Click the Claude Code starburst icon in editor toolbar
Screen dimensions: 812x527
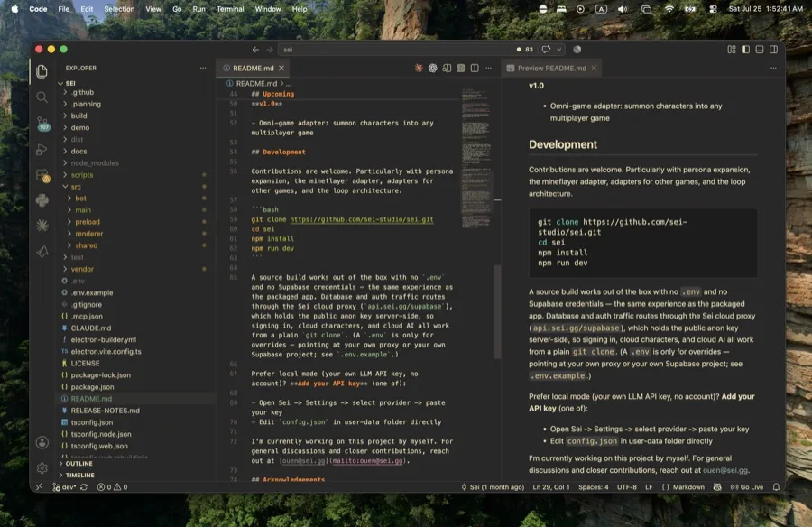click(x=419, y=68)
